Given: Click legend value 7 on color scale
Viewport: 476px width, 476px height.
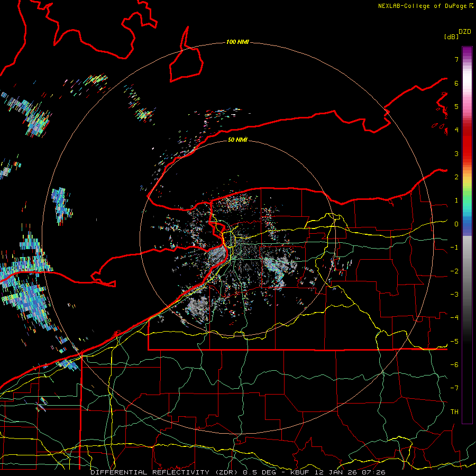Looking at the screenshot, I should (x=456, y=60).
